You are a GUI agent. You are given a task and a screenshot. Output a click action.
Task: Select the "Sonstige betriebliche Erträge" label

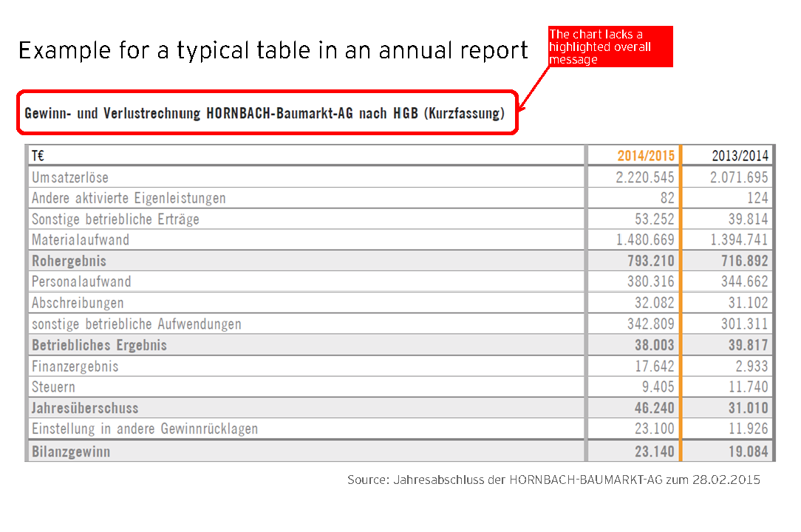click(x=115, y=219)
